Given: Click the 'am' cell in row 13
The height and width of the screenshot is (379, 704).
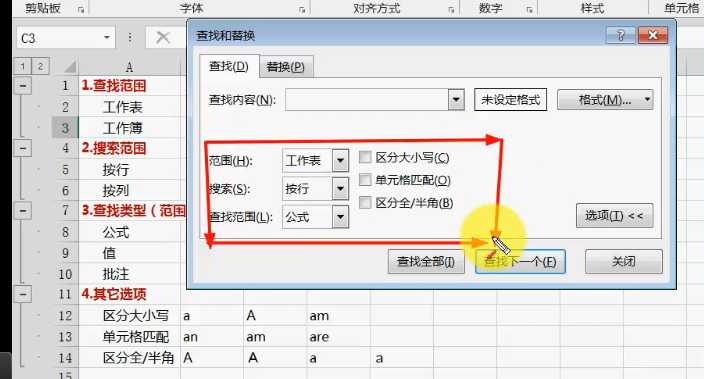Looking at the screenshot, I should click(275, 337).
